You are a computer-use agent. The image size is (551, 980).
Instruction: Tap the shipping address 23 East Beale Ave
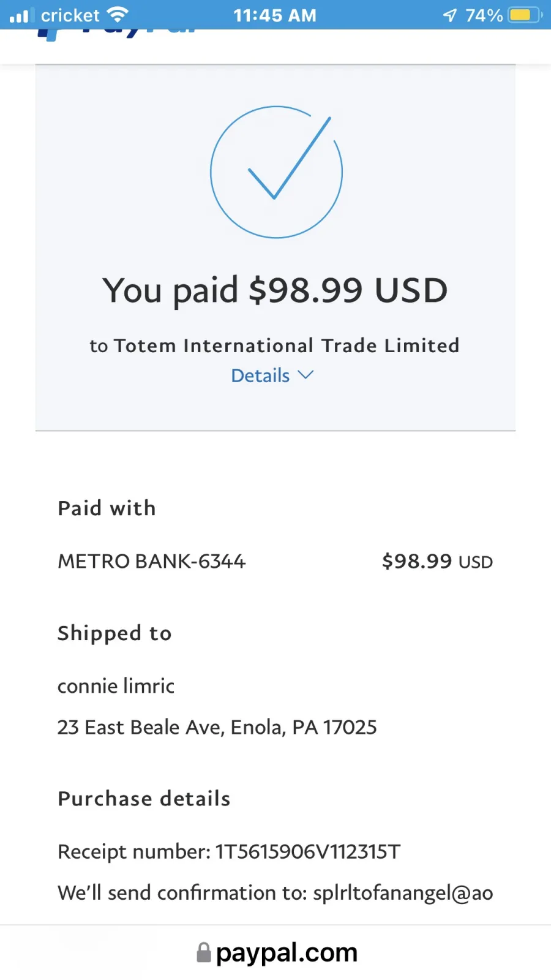pos(217,727)
